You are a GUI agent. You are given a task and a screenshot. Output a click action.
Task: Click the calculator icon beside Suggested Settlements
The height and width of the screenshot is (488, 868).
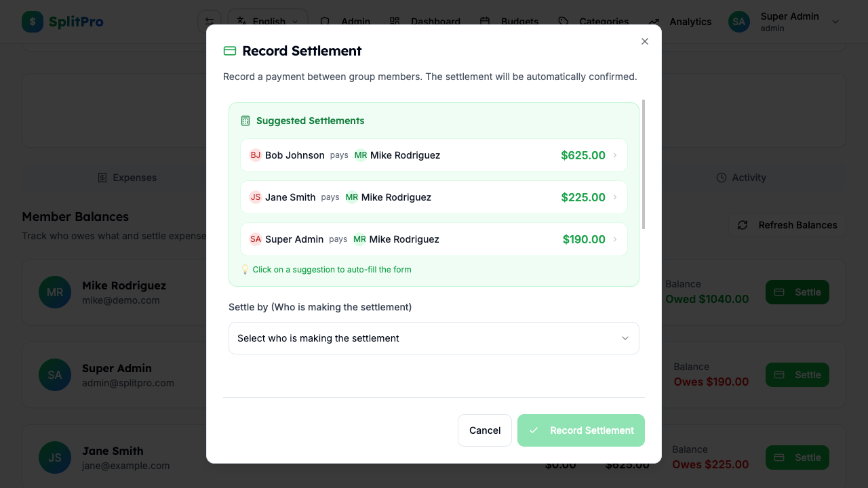tap(245, 121)
